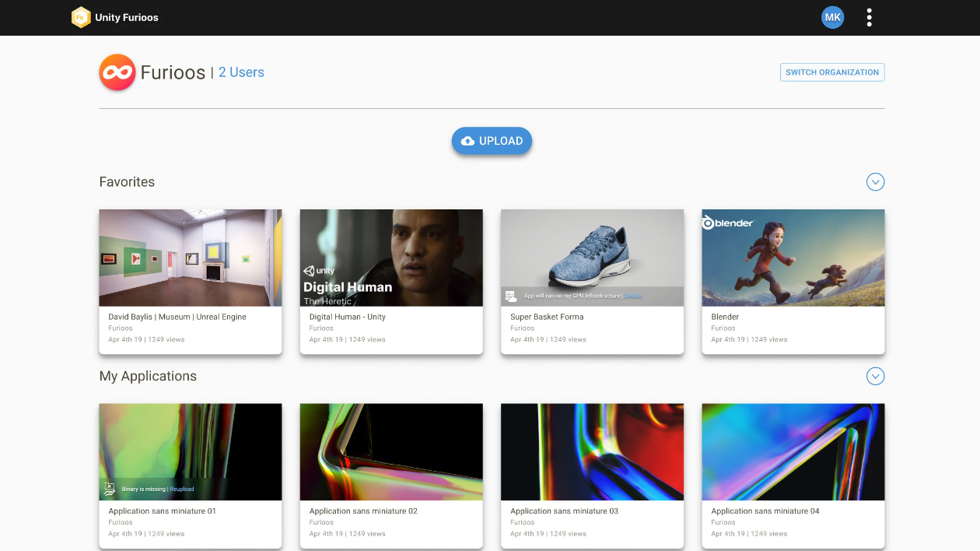Click the 'Digital Human - Unity' title
This screenshot has height=551, width=980.
(x=348, y=317)
